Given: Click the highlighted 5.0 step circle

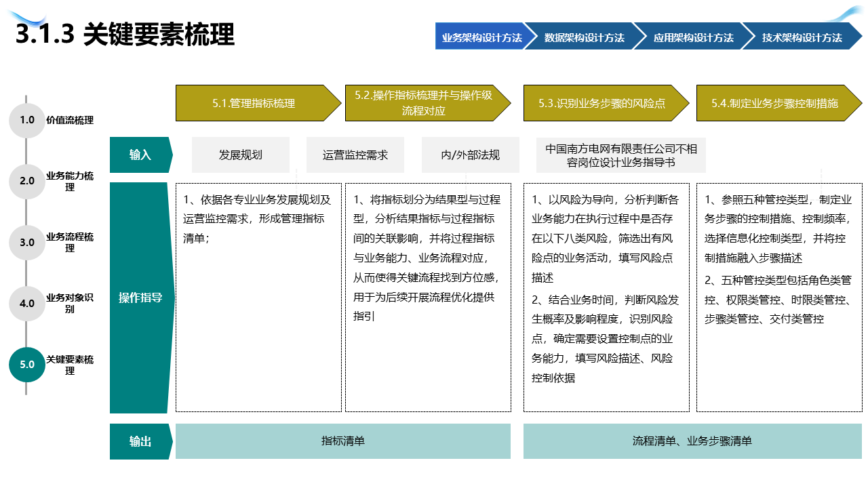Looking at the screenshot, I should click(26, 365).
